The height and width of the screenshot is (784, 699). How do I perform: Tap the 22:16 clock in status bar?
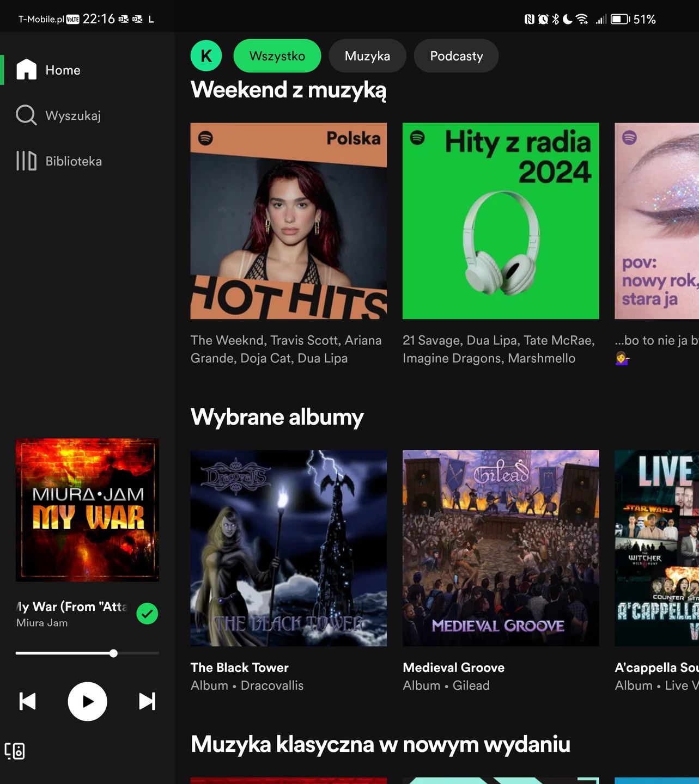point(99,19)
